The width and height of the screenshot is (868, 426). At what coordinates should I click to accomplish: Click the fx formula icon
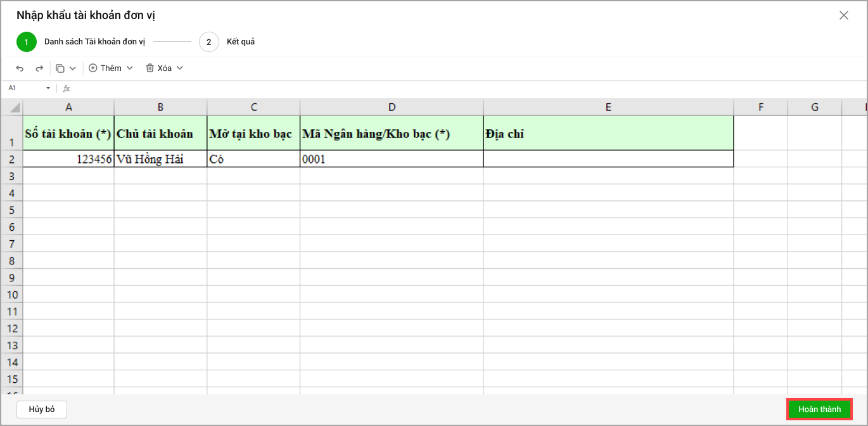(x=67, y=88)
